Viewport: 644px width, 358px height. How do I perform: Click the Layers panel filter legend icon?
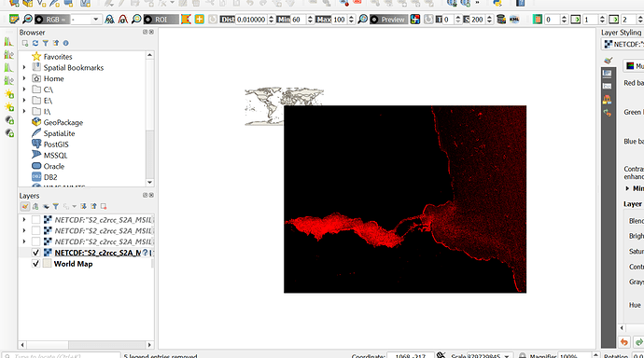pos(55,206)
